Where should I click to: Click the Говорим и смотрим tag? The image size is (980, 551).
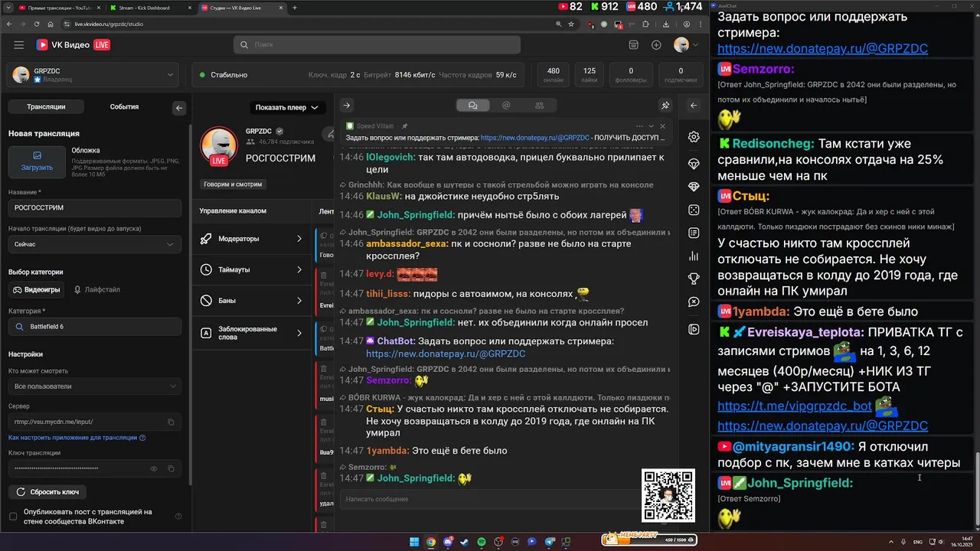click(x=233, y=184)
